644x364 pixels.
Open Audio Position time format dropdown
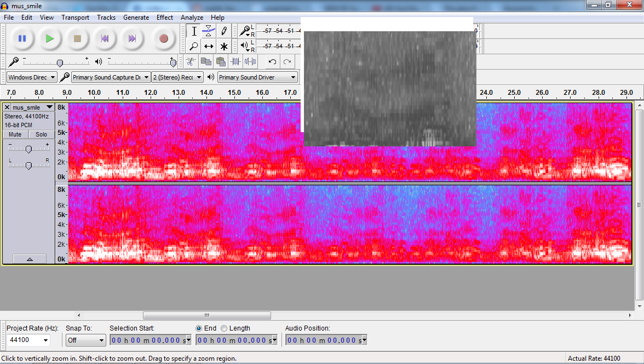pyautogui.click(x=364, y=340)
